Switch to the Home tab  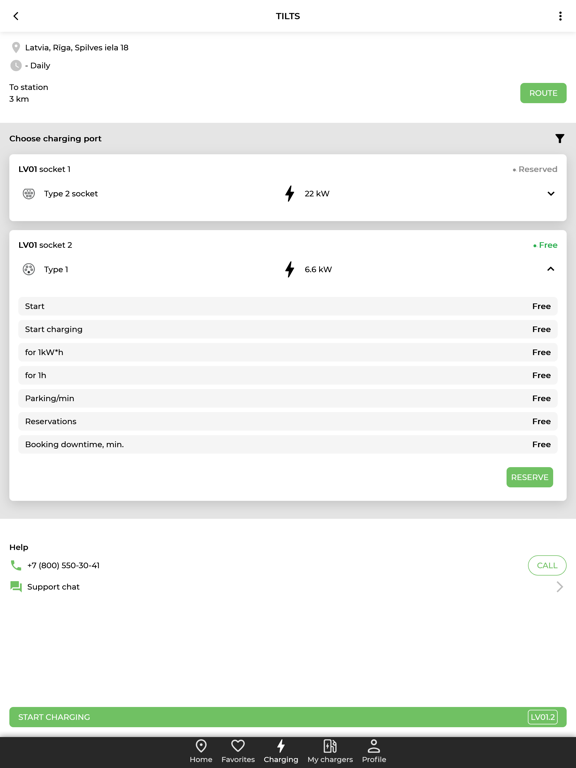point(201,751)
